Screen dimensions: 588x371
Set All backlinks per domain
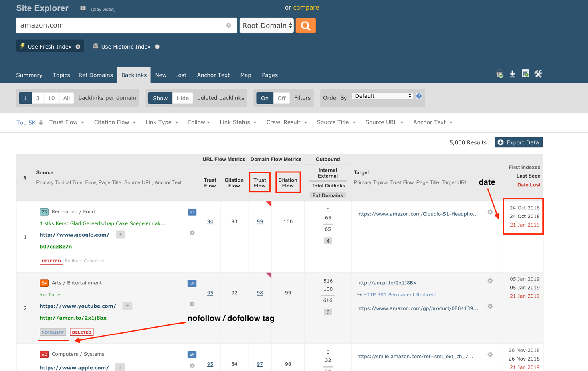click(67, 98)
